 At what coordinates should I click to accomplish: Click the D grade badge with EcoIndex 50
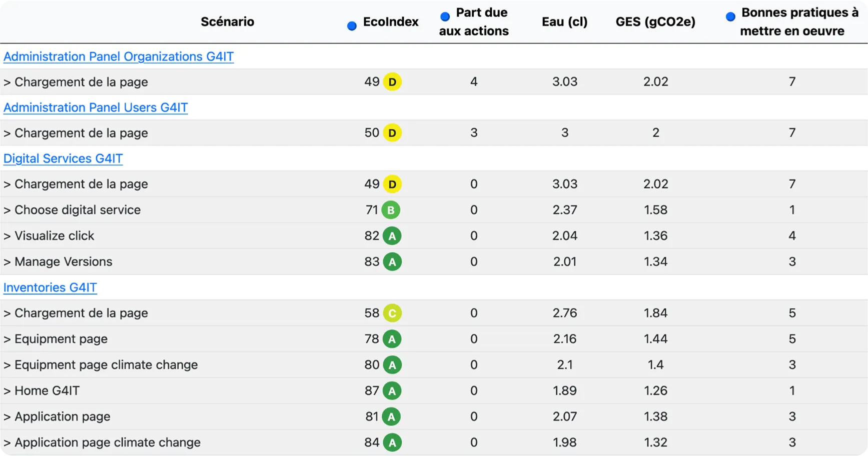click(392, 132)
